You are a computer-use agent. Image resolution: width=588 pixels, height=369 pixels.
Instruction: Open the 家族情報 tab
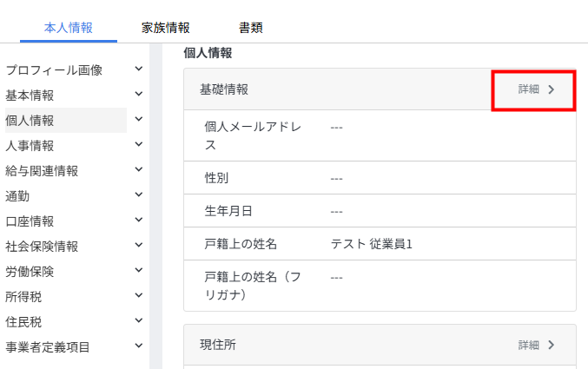(x=166, y=28)
